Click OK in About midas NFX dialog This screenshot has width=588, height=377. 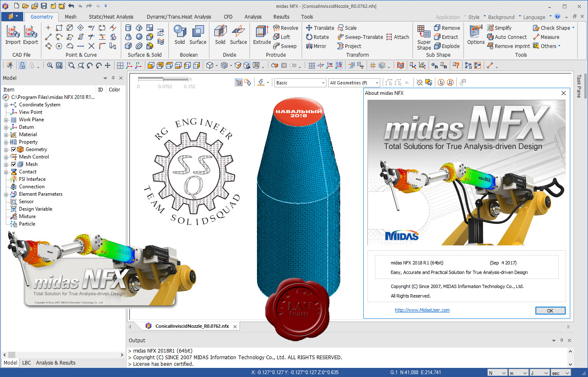550,311
